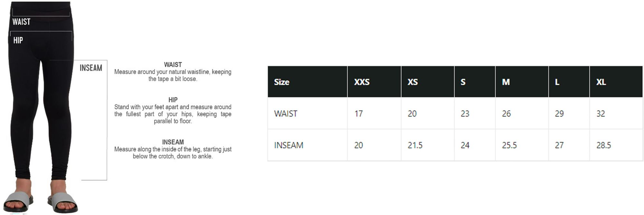Click inseam value 25.5 under M

point(509,145)
